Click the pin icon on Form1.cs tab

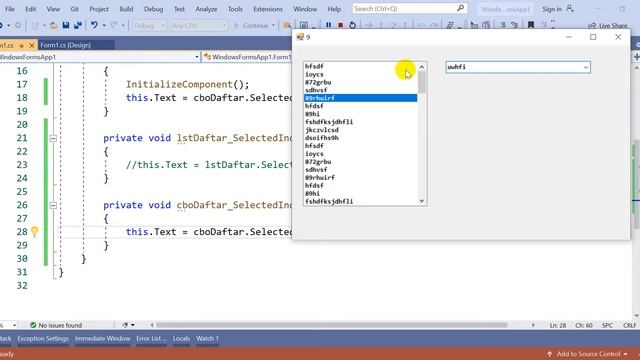[x=22, y=45]
